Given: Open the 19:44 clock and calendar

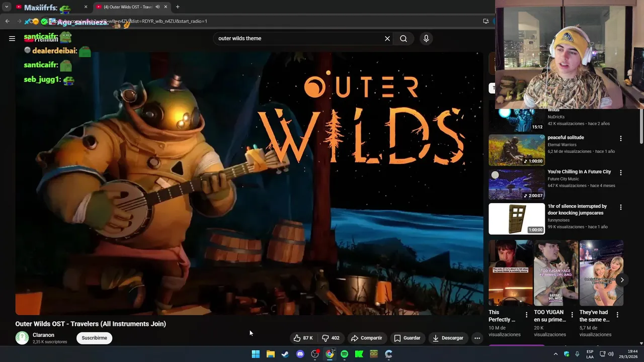Looking at the screenshot, I should [628, 354].
